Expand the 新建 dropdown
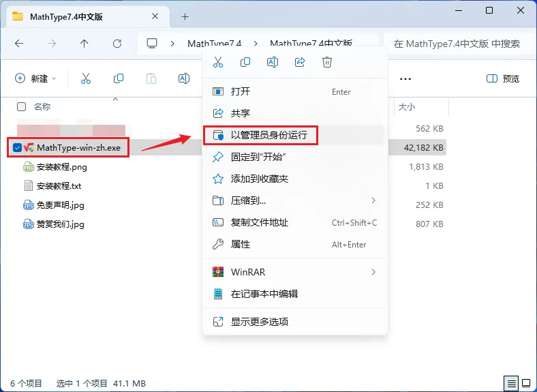The height and width of the screenshot is (392, 537). click(35, 78)
